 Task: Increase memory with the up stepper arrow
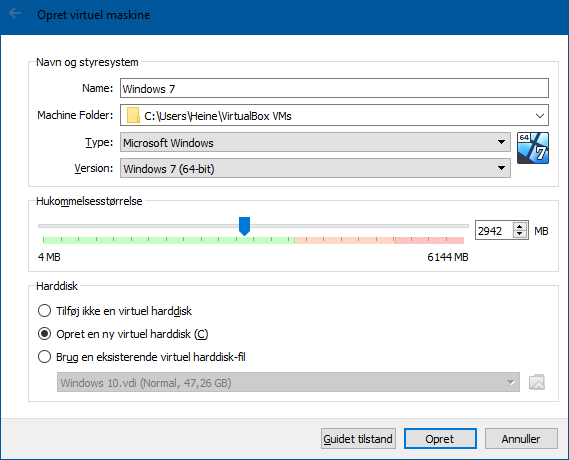(520, 226)
